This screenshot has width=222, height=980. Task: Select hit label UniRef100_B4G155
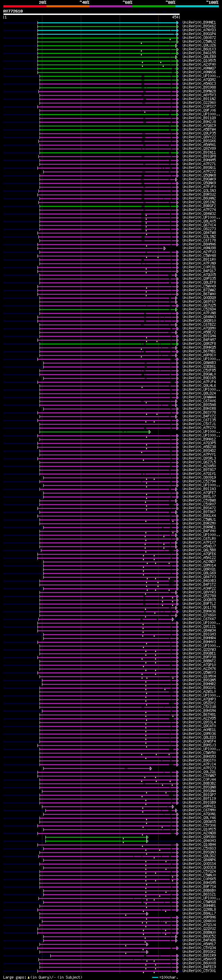[199, 53]
